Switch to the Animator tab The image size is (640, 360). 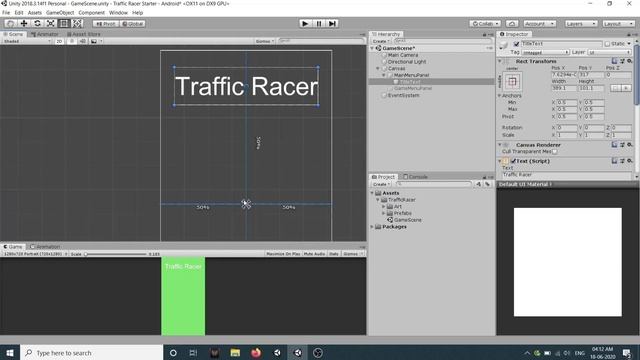pyautogui.click(x=45, y=34)
